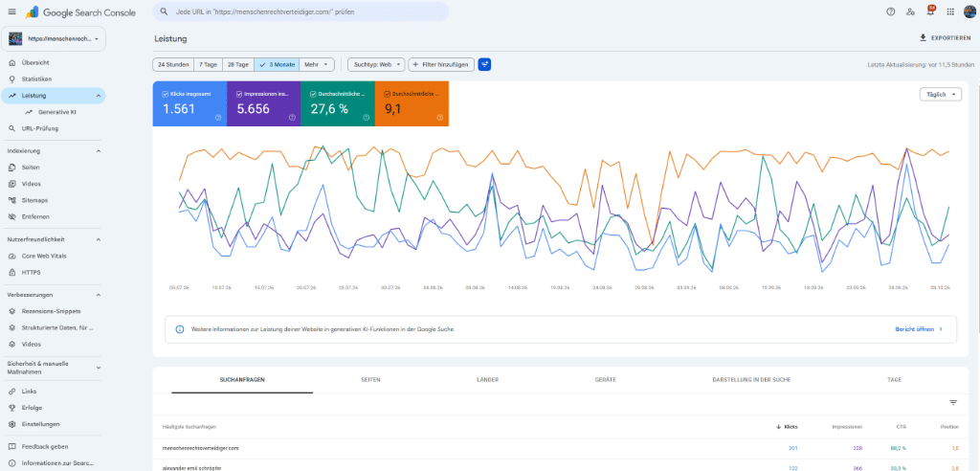This screenshot has width=980, height=471.
Task: Show help for the 27,6 % CTR card
Action: click(x=367, y=117)
